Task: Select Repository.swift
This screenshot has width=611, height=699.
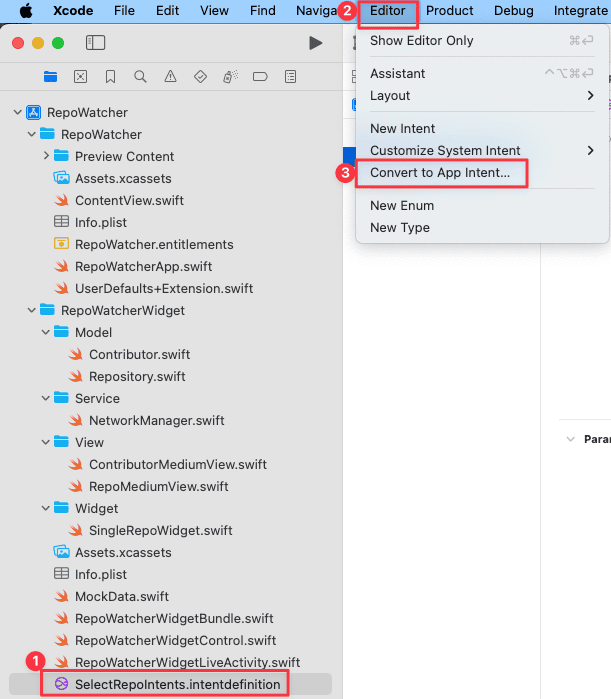Action: coord(137,377)
